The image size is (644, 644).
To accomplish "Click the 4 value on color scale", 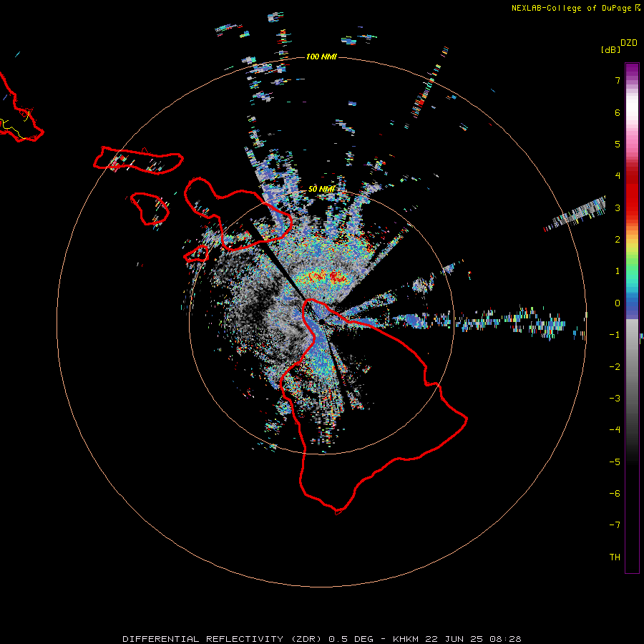I will 618,176.
